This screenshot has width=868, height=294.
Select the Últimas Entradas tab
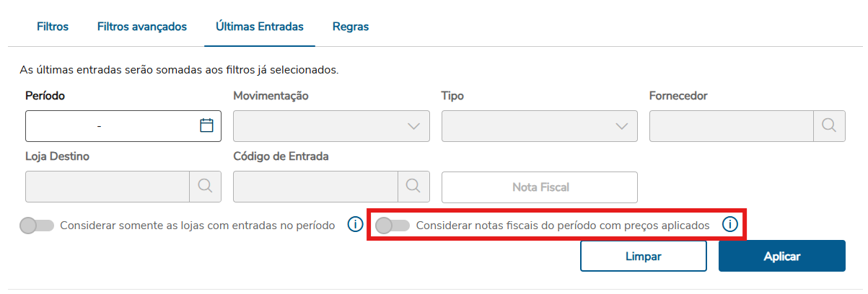click(260, 27)
